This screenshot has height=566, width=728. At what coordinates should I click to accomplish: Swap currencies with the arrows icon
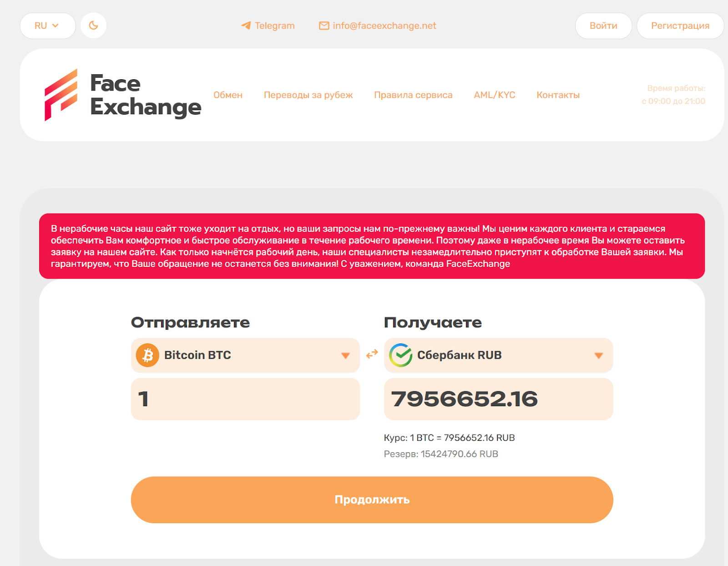click(372, 354)
